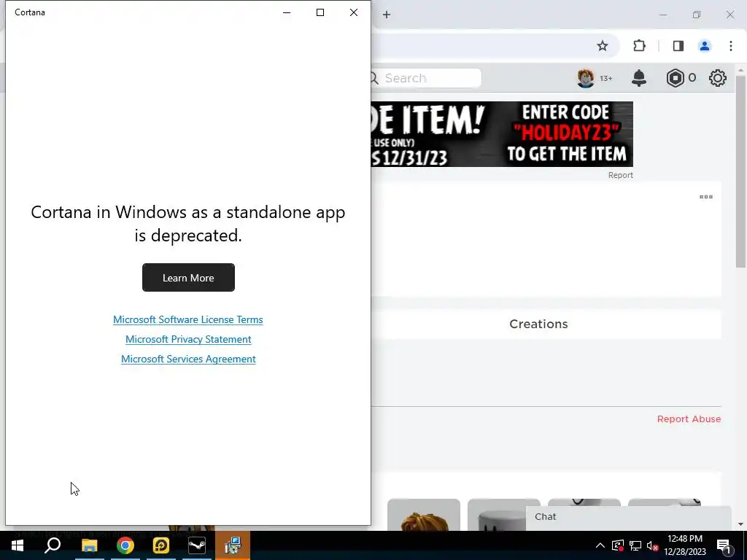Screen dimensions: 747x560
Task: Open the orange highlighted taskbar app
Action: [233, 545]
